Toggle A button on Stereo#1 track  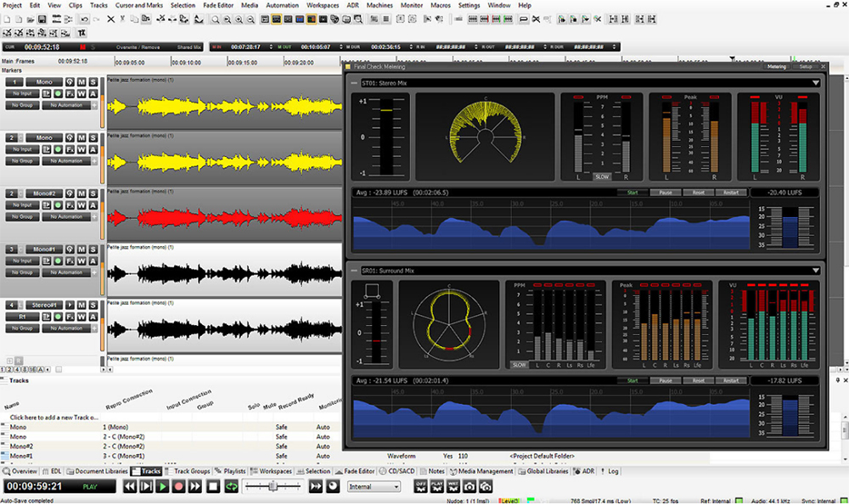point(93,316)
